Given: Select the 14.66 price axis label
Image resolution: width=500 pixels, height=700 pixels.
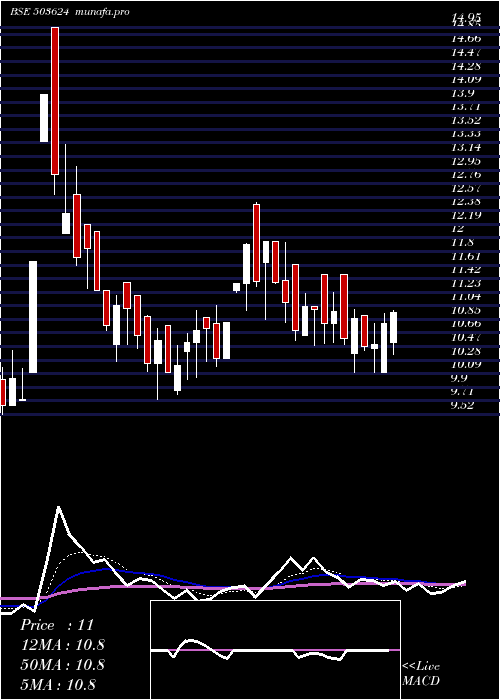Looking at the screenshot, I should coord(466,39).
